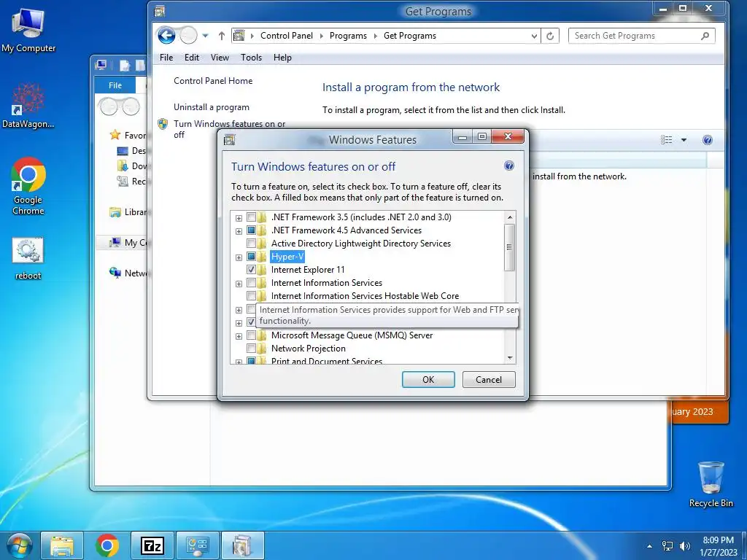Enable .NET Framework 3.5 checkbox
This screenshot has height=560, width=747.
pyautogui.click(x=251, y=217)
